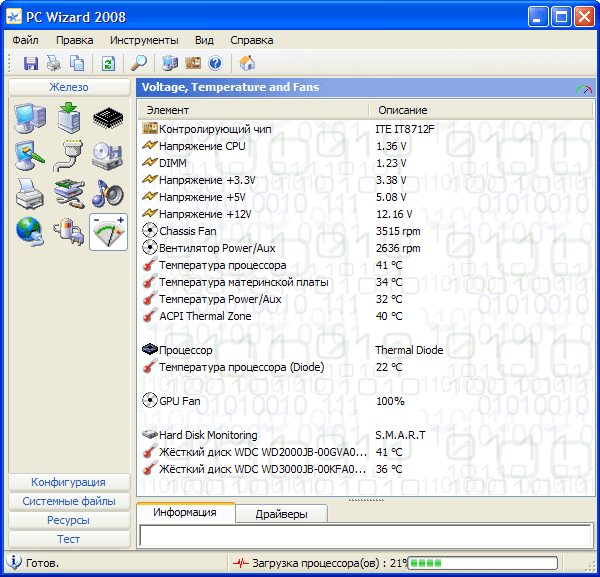The width and height of the screenshot is (600, 577).
Task: Open the Video monitor with brush icon
Action: click(x=30, y=155)
